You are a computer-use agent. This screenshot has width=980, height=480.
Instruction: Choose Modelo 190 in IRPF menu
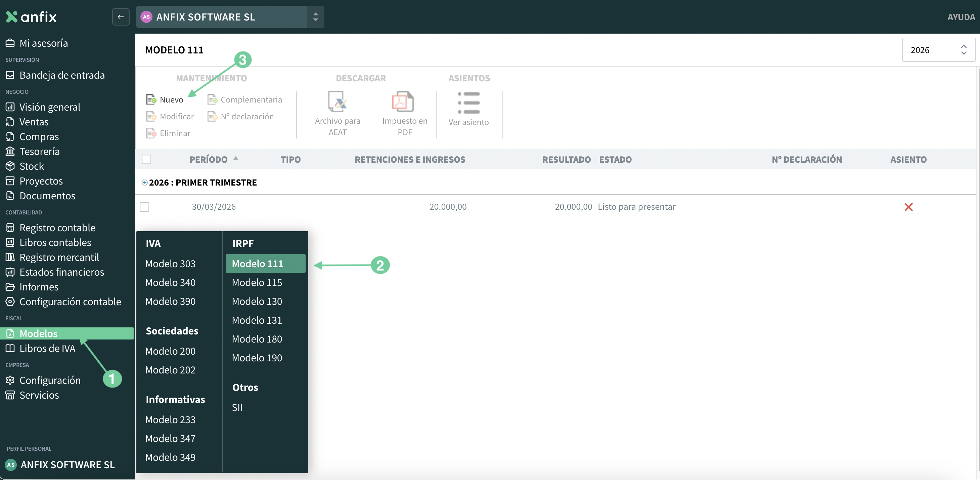coord(257,358)
